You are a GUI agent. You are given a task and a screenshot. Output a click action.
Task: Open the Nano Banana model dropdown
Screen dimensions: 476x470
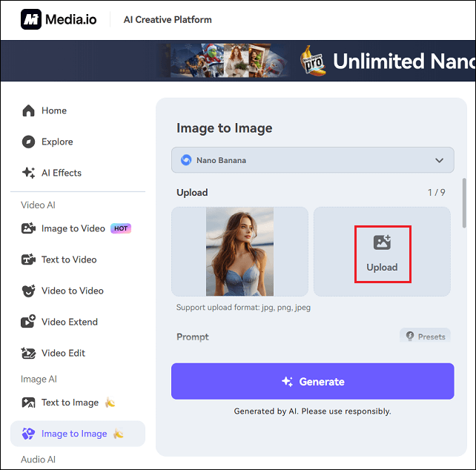(x=313, y=160)
